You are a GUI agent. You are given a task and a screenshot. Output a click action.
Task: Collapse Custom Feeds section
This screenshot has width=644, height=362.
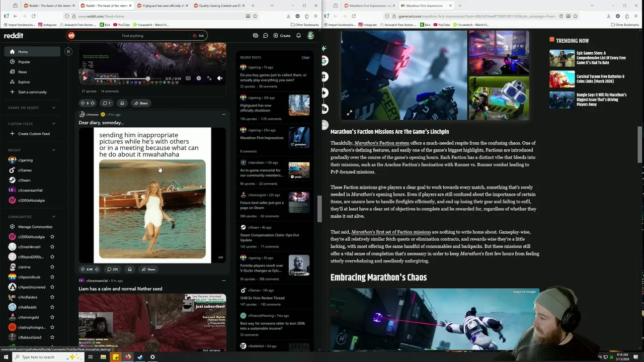click(54, 124)
